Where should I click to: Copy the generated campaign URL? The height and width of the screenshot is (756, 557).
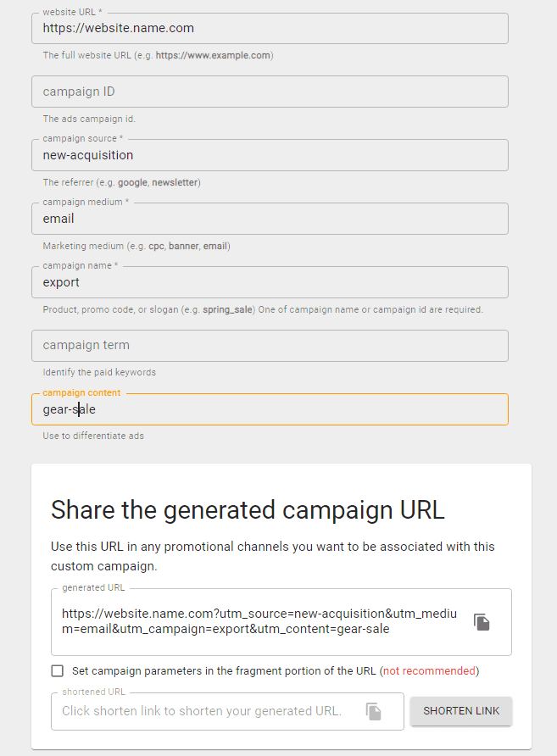[482, 622]
